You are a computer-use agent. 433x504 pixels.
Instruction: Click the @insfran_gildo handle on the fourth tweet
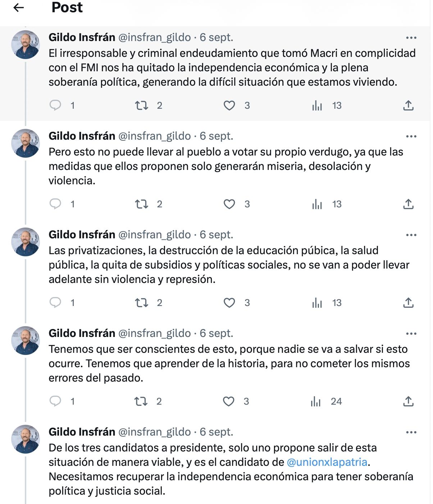[x=155, y=333]
